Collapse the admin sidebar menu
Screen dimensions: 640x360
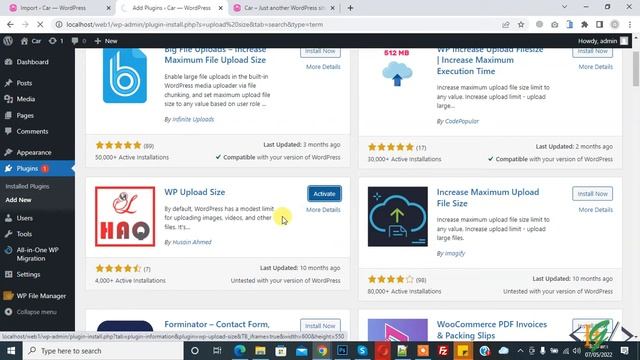point(36,312)
